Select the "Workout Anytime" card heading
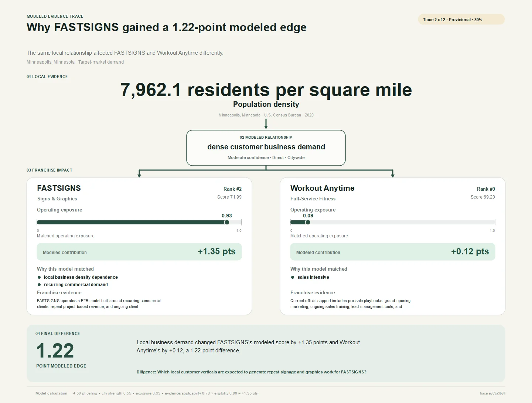 322,188
